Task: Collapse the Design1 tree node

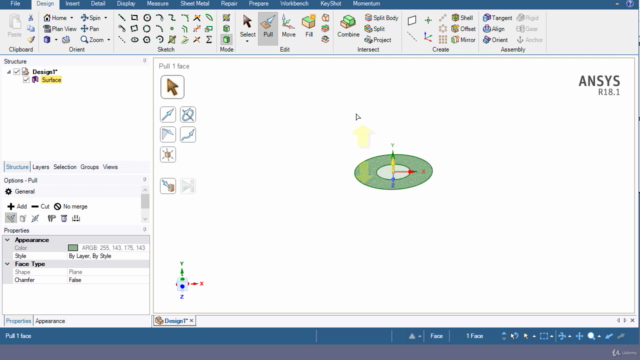Action: click(9, 72)
